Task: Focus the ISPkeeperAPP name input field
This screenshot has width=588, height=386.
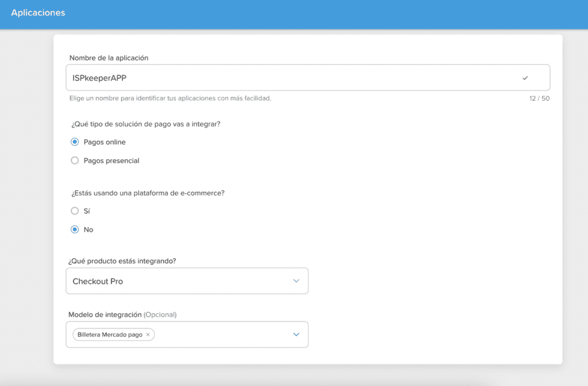Action: click(287, 78)
